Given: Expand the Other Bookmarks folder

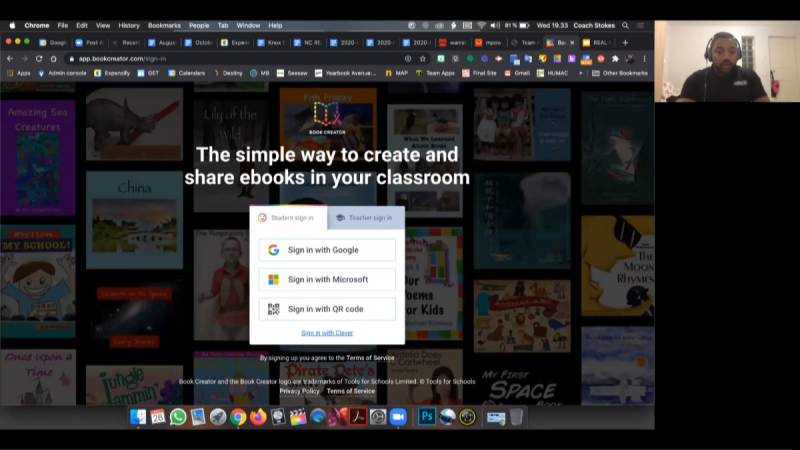Looking at the screenshot, I should (x=620, y=73).
